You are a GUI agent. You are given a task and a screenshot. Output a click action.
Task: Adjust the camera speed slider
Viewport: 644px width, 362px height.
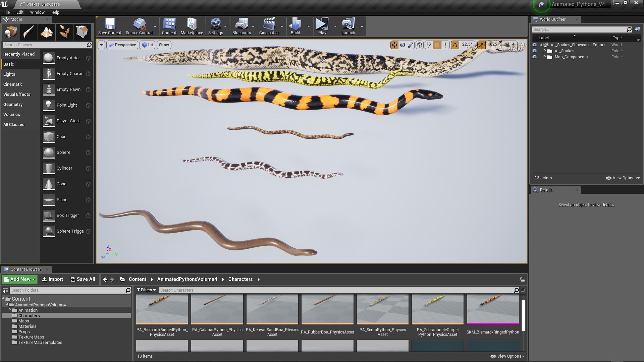[x=508, y=45]
